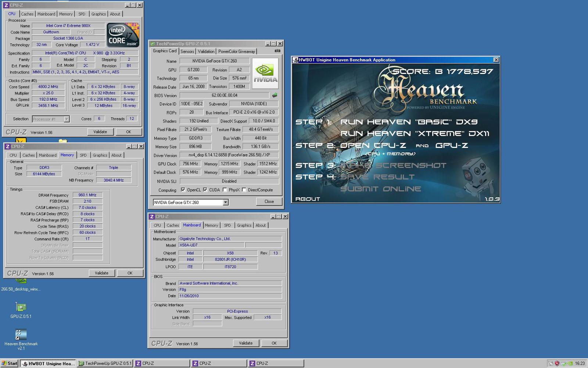Open About tab in CPU-Z Memory window
Image resolution: width=588 pixels, height=368 pixels.
116,155
